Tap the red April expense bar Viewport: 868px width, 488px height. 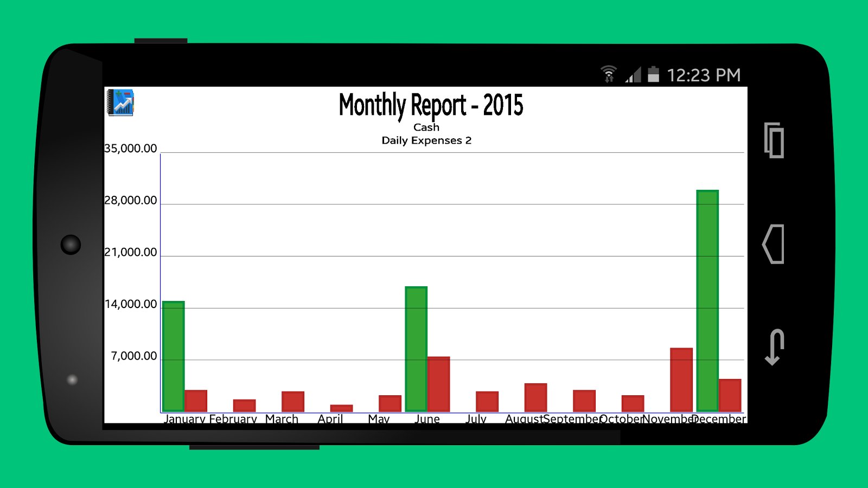point(341,408)
